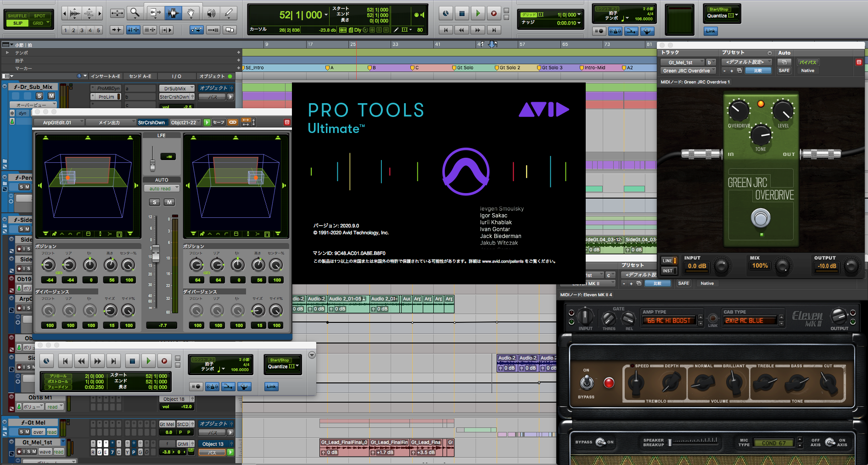The image size is (868, 465).
Task: Click Link button in main toolbar
Action: point(711,31)
